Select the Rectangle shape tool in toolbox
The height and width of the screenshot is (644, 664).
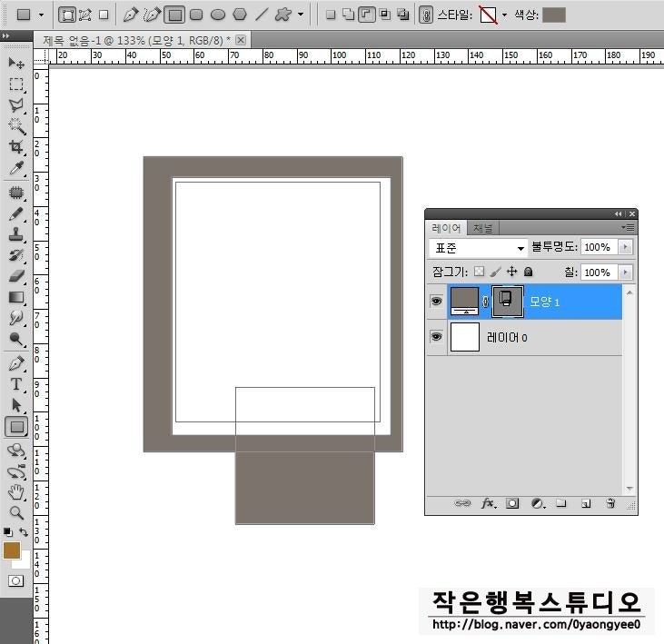[16, 427]
